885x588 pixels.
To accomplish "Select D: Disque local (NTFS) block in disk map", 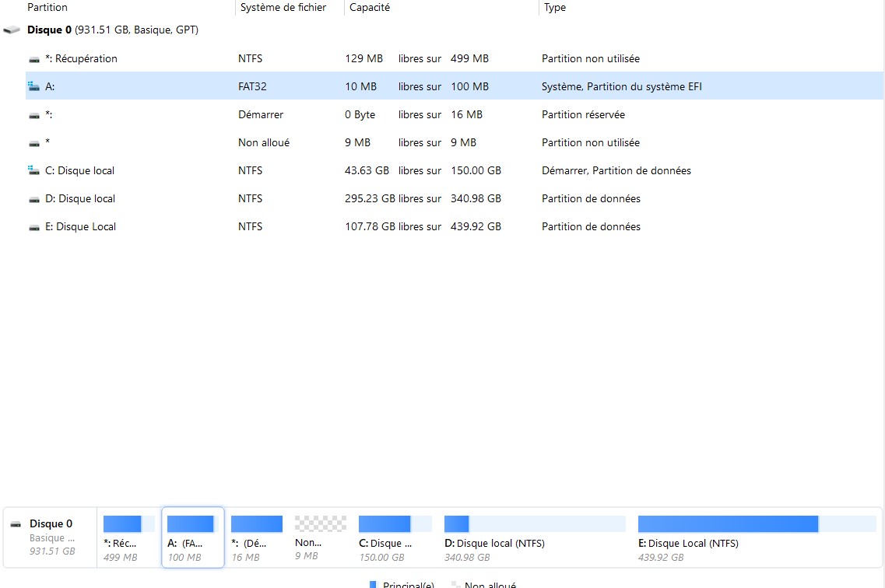I will point(535,537).
